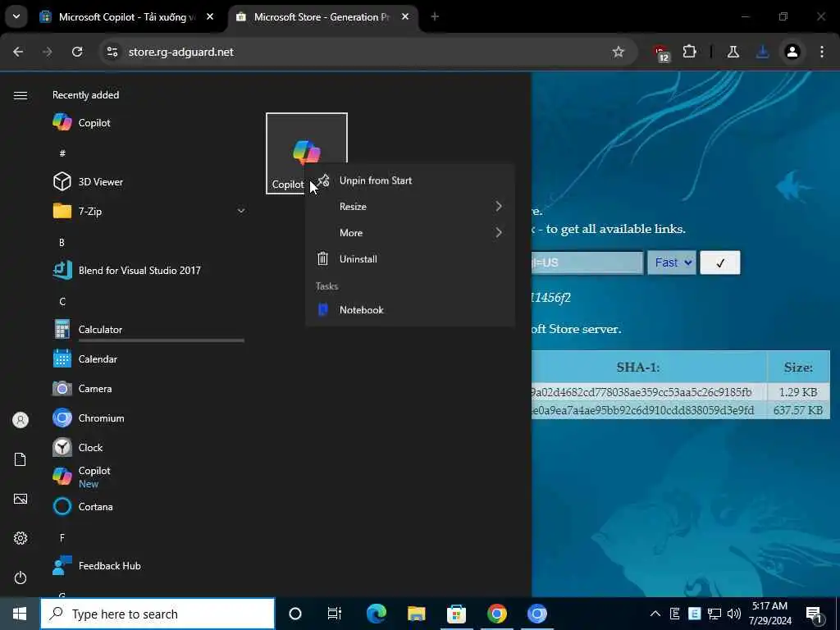
Task: Open File Explorer from the taskbar
Action: tap(416, 614)
